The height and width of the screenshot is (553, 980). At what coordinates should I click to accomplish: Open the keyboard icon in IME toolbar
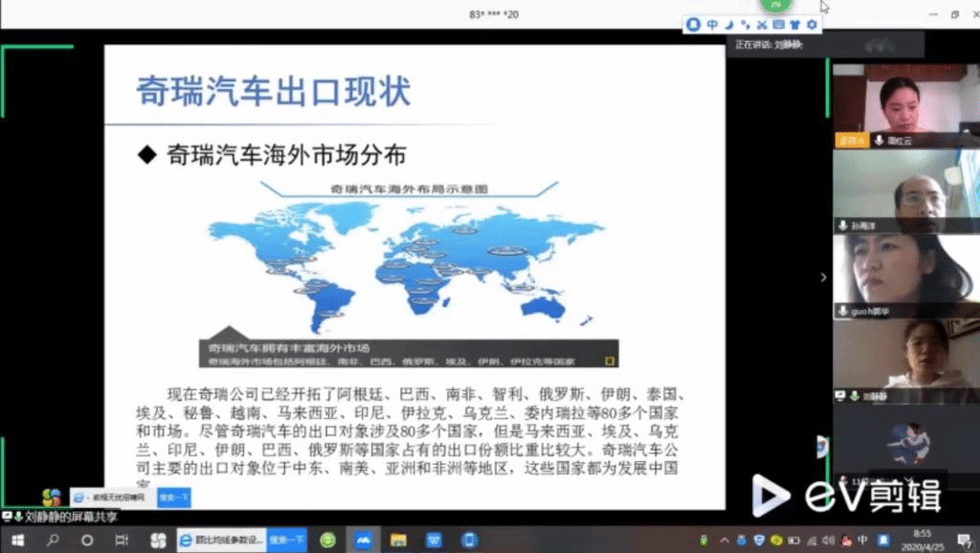pos(779,25)
